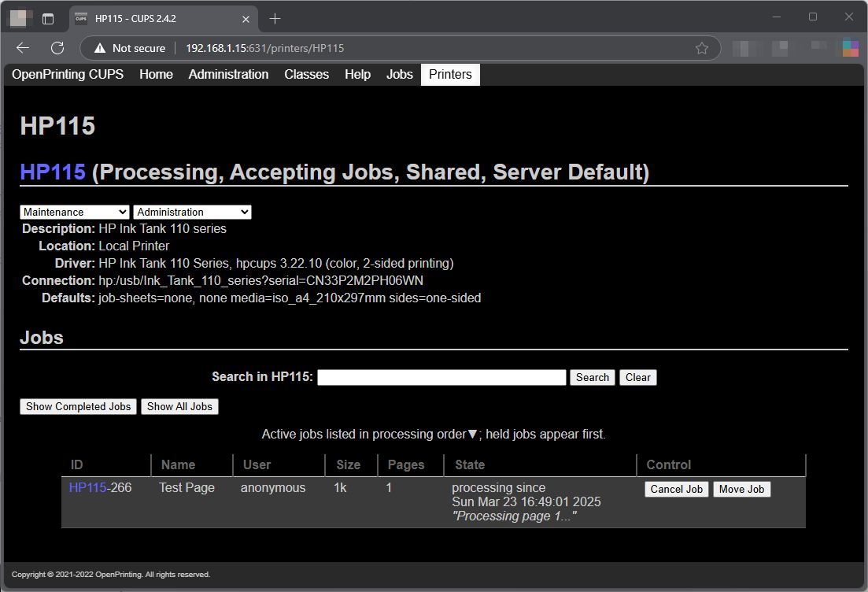Expand the Maintenance dropdown
Screen dimensions: 868x592
[x=75, y=212]
